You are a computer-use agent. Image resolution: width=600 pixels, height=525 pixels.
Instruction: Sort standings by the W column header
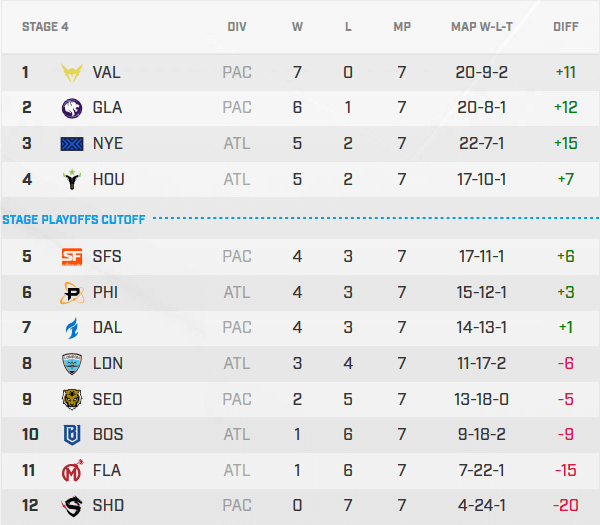tap(297, 27)
